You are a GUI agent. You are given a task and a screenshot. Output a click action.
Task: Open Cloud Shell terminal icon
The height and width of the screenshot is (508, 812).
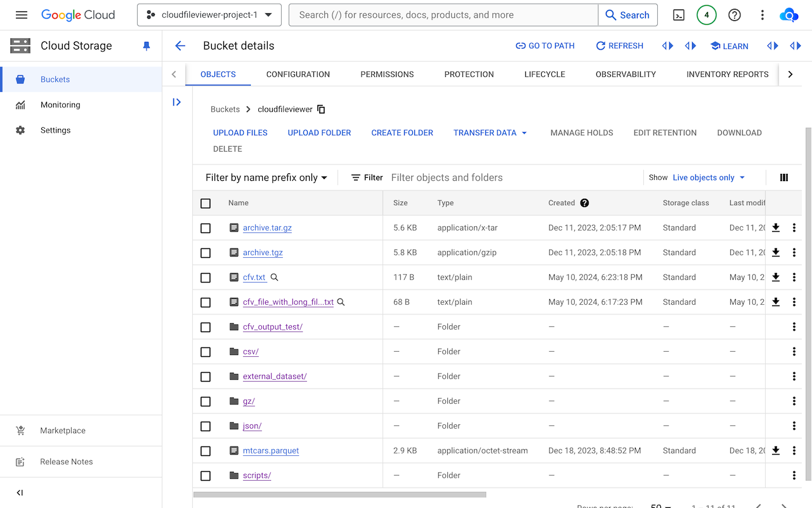679,15
